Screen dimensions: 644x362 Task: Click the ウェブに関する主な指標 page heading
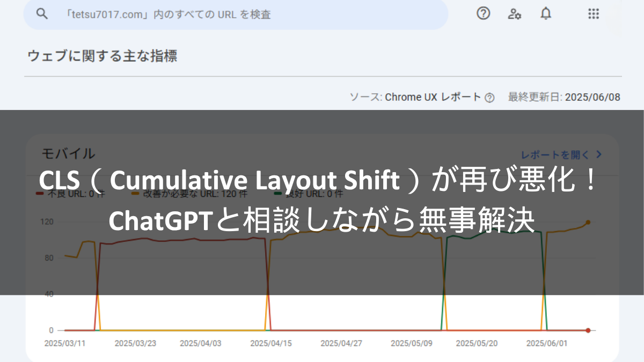click(x=103, y=56)
